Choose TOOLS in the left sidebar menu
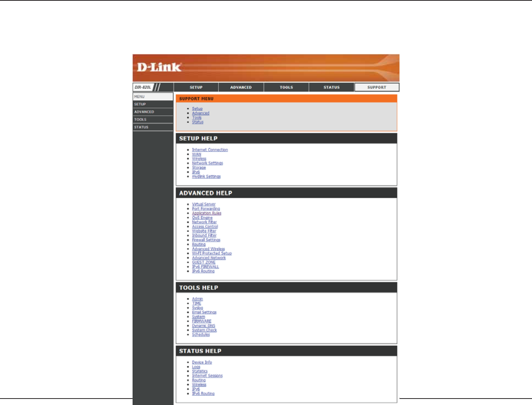The image size is (532, 405). click(153, 120)
